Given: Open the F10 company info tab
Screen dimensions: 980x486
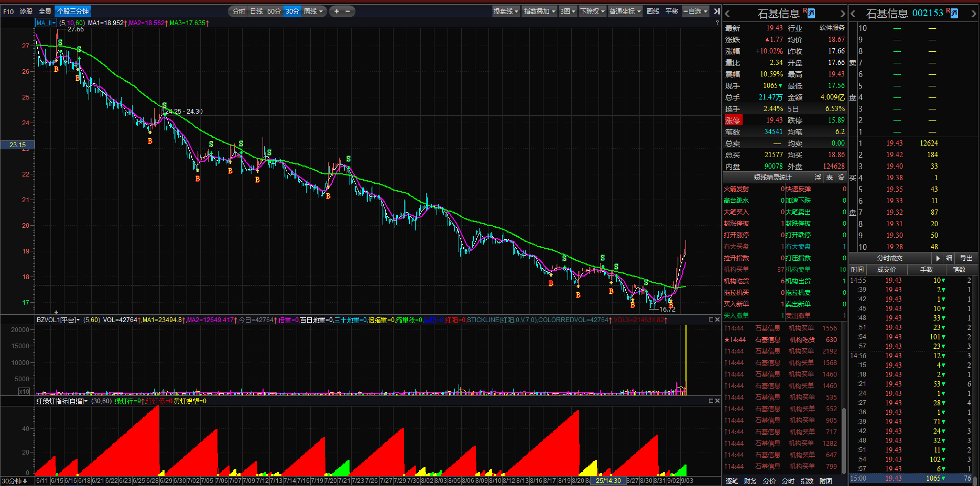Looking at the screenshot, I should [8, 11].
